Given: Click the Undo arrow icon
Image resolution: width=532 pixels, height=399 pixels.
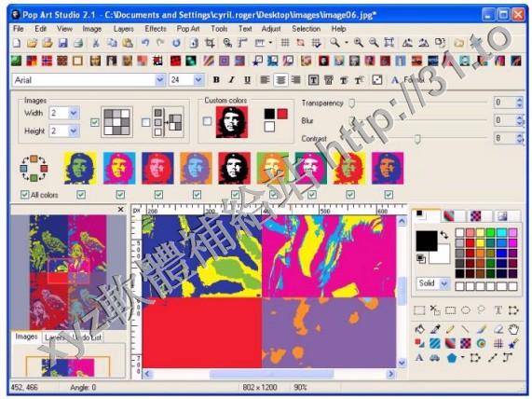Looking at the screenshot, I should [x=145, y=43].
